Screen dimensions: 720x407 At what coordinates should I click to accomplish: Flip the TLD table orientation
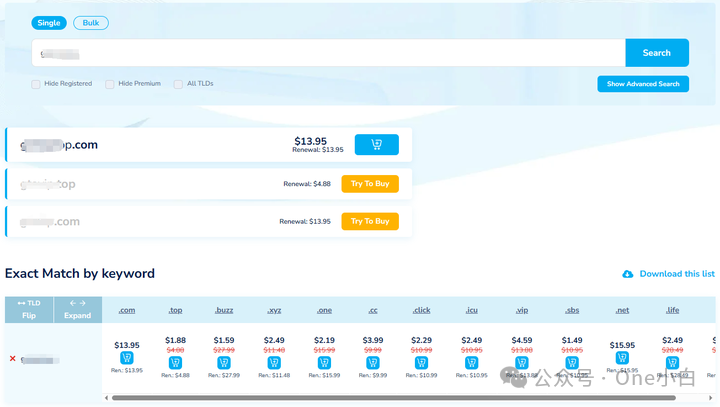(29, 309)
